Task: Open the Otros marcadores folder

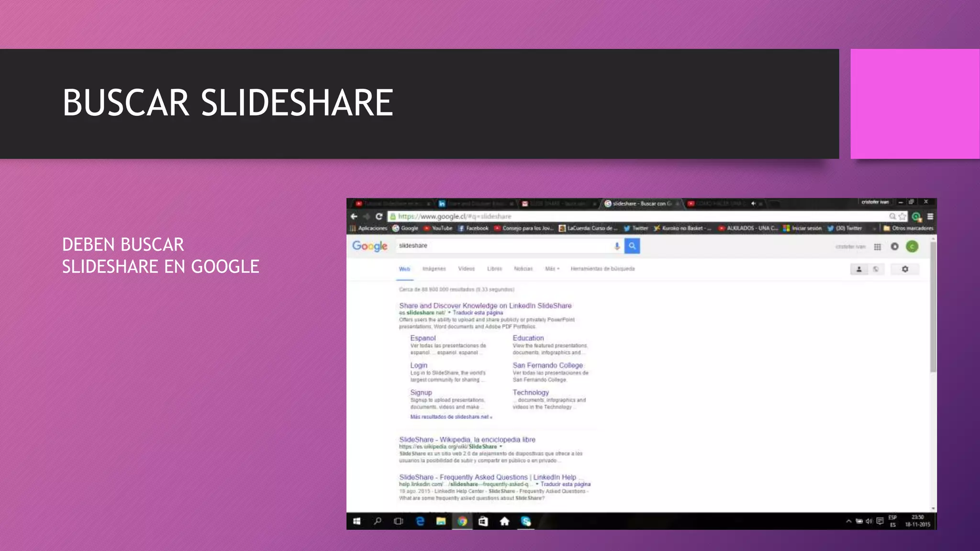Action: pyautogui.click(x=908, y=228)
